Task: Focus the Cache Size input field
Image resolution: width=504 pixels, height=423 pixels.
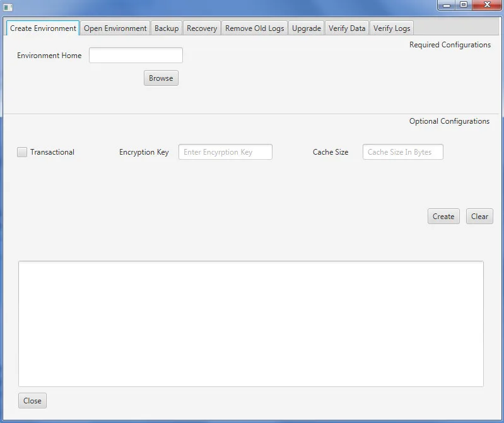Action: click(x=402, y=152)
